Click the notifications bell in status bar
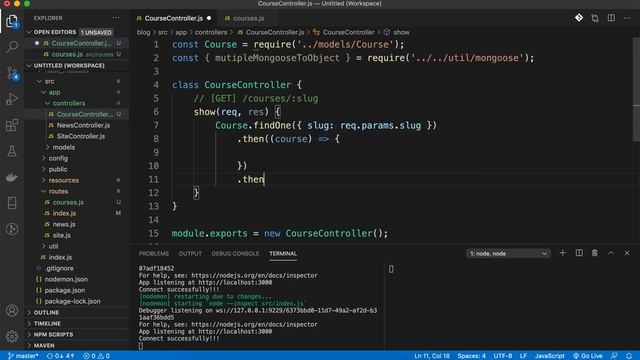Screen dimensions: 640x360 (x=629, y=356)
